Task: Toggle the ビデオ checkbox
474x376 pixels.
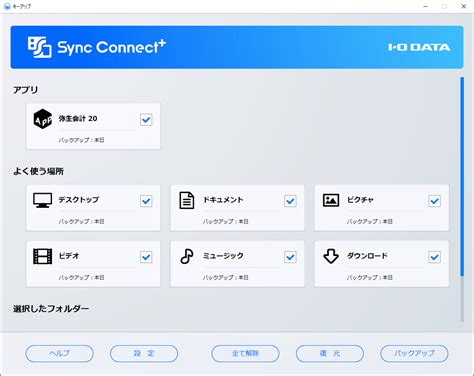Action: 146,257
